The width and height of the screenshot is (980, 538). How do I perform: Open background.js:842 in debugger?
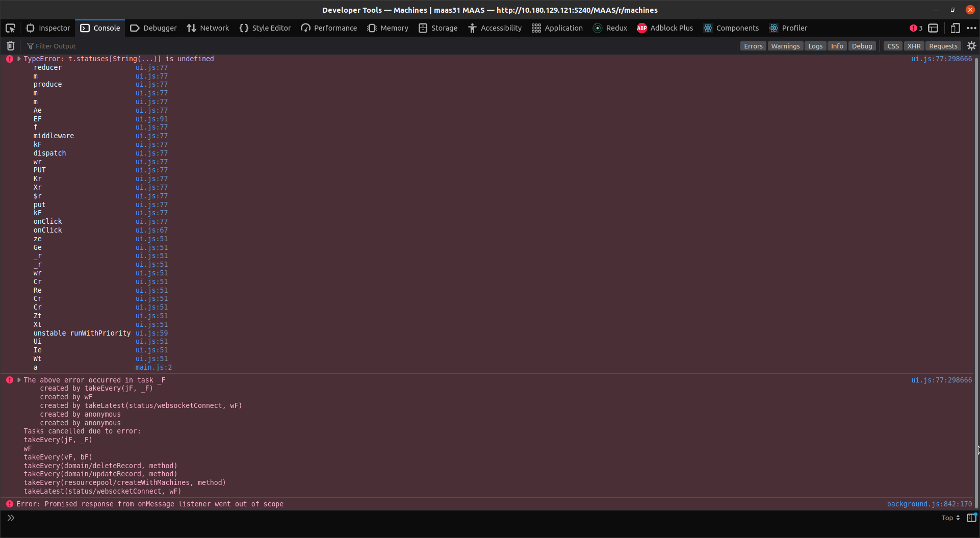click(x=929, y=504)
